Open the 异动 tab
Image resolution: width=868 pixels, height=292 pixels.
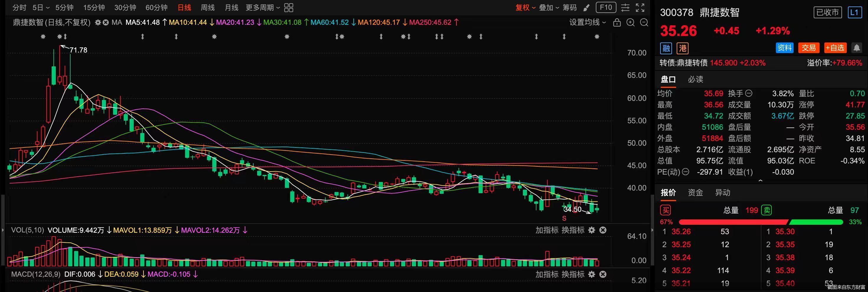click(723, 193)
